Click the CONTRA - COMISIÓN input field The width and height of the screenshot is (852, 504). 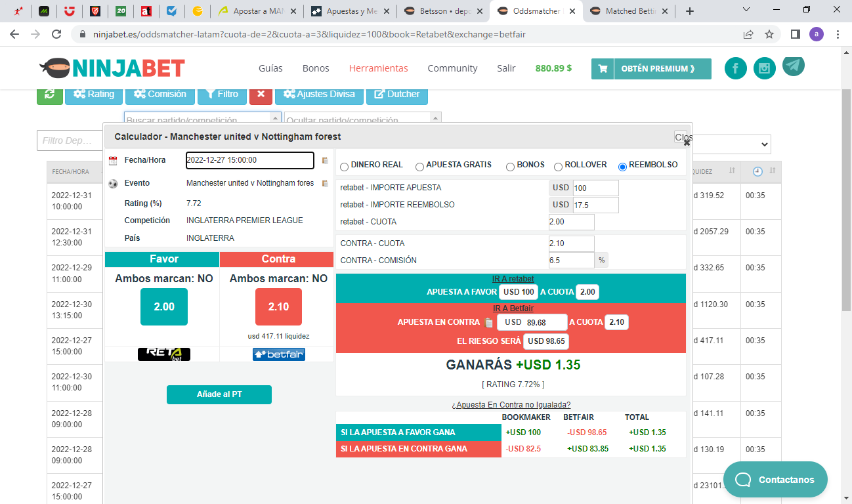(x=571, y=261)
